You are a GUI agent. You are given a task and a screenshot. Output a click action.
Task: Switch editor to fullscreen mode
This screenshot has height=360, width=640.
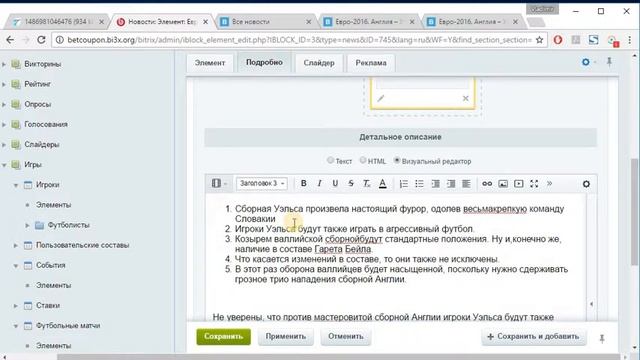coord(534,184)
